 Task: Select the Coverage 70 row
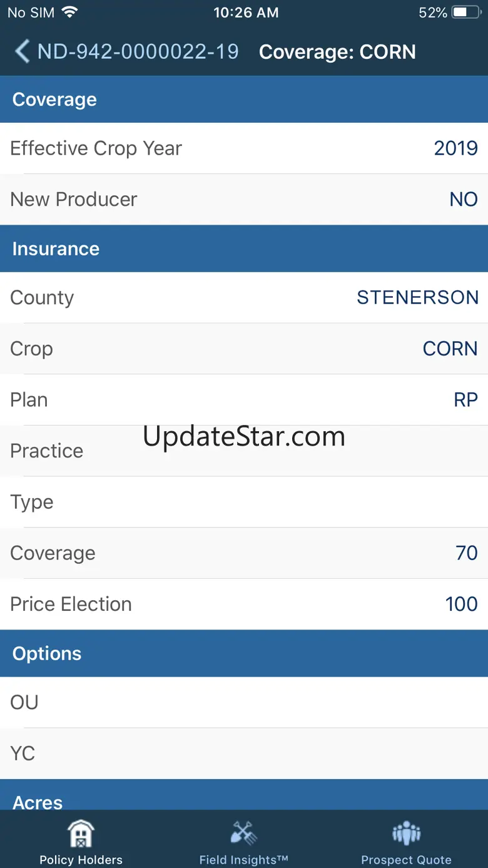click(x=244, y=553)
